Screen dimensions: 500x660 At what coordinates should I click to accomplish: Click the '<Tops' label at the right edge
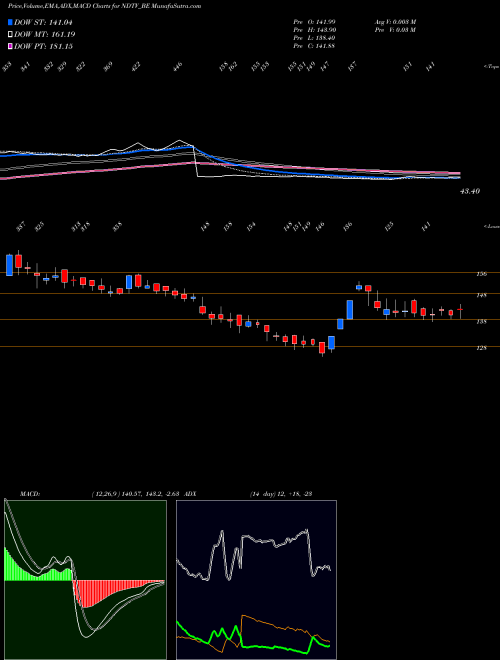491,67
